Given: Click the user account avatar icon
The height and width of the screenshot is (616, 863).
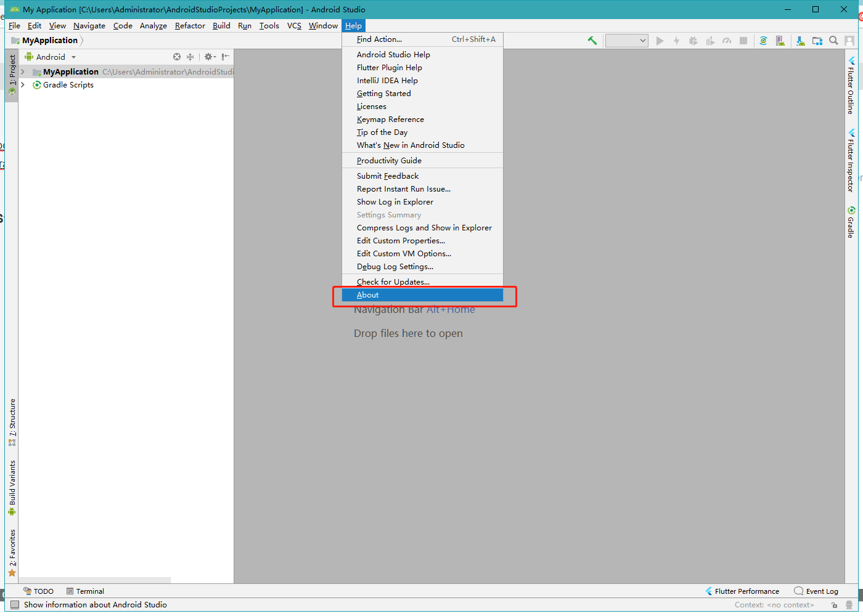Looking at the screenshot, I should point(849,41).
